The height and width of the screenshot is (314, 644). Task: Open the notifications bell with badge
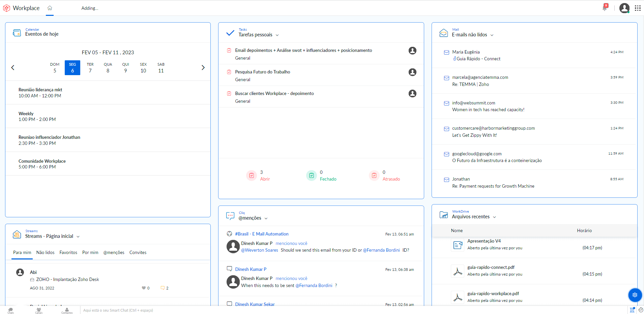[x=605, y=7]
